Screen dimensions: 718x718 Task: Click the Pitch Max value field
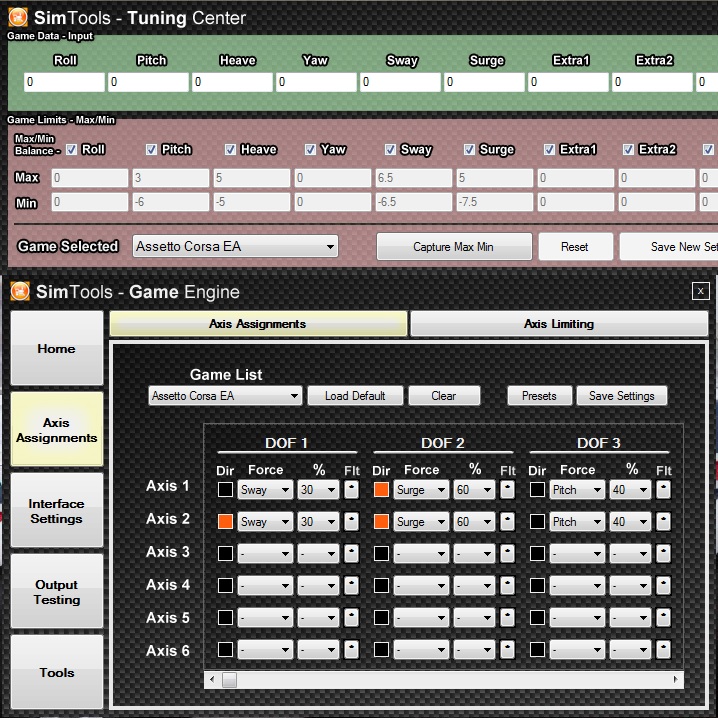(170, 178)
